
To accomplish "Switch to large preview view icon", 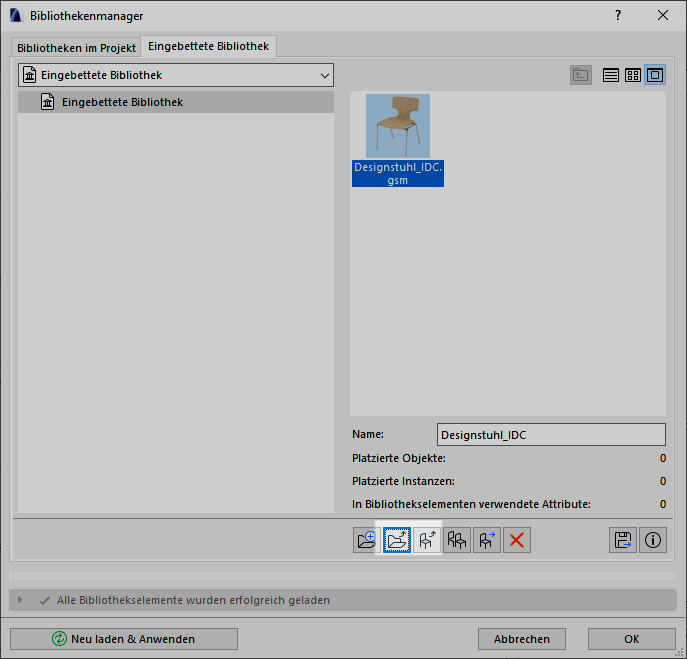I will (655, 75).
